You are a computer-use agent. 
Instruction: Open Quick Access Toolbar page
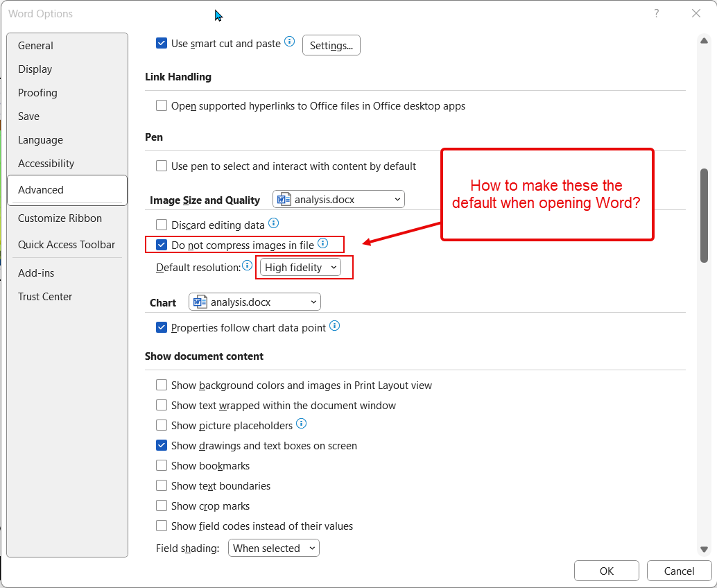pyautogui.click(x=67, y=245)
